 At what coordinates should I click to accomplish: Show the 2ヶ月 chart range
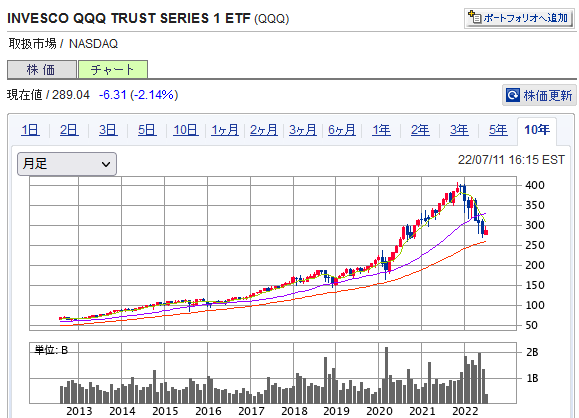point(264,130)
